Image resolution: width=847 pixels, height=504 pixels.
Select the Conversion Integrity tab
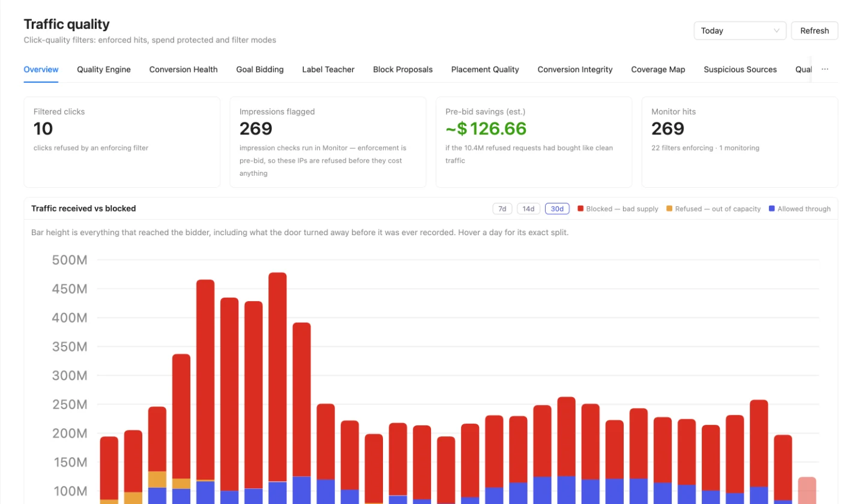tap(575, 70)
